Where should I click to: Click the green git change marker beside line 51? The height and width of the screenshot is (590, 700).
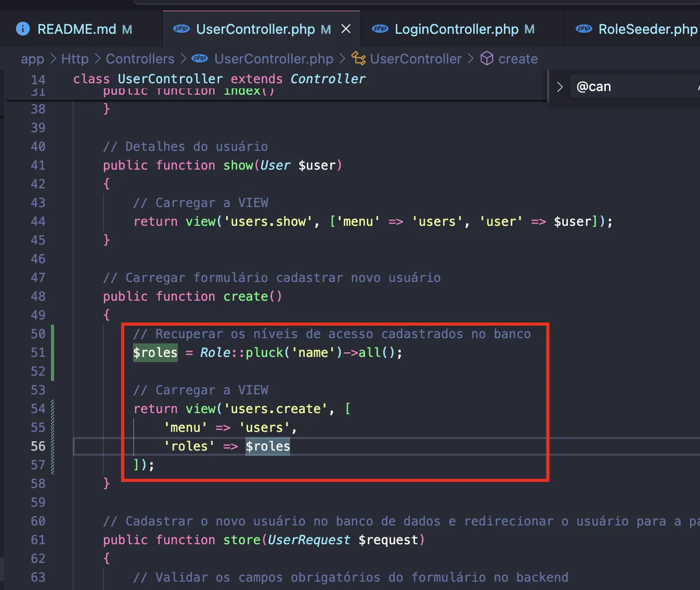coord(53,352)
